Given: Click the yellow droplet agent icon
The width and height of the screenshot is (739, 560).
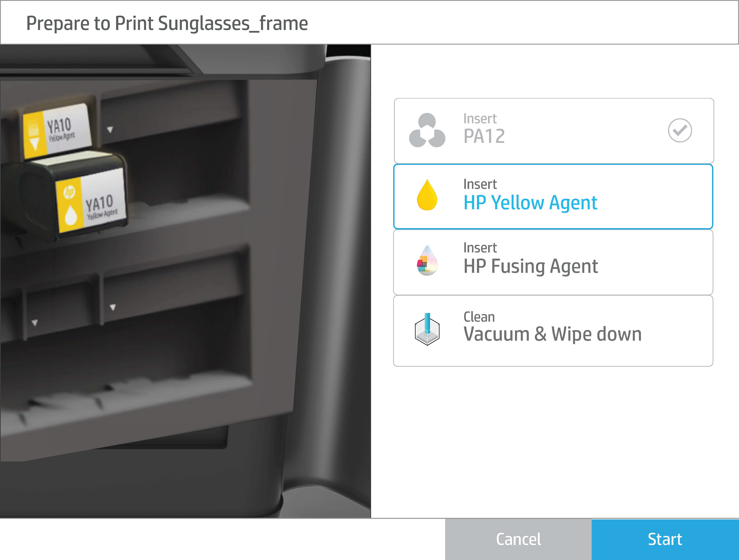Looking at the screenshot, I should point(427,195).
